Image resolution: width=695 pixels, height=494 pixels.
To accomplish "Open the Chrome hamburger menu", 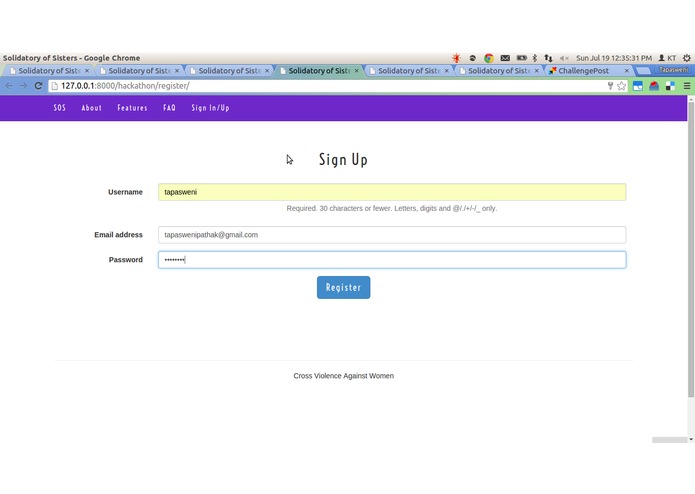I will coord(687,86).
